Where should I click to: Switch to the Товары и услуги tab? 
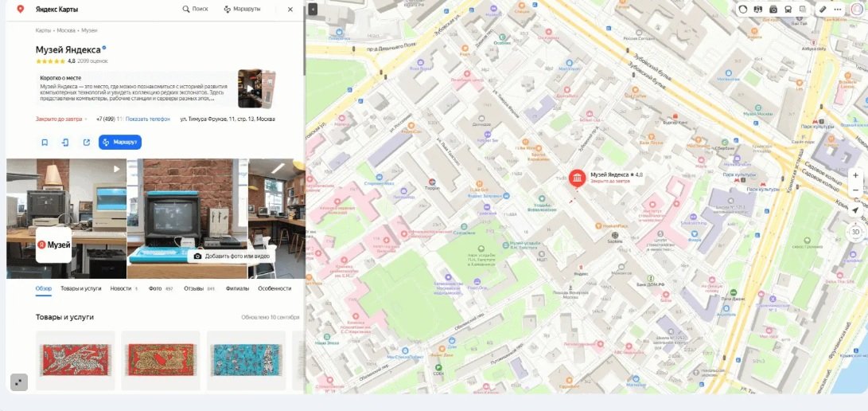[x=81, y=288]
